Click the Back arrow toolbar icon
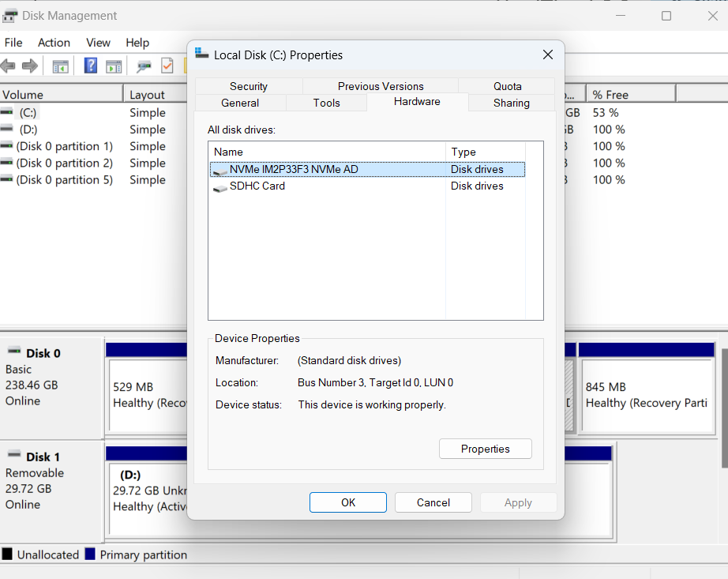Image resolution: width=728 pixels, height=579 pixels. click(x=9, y=66)
